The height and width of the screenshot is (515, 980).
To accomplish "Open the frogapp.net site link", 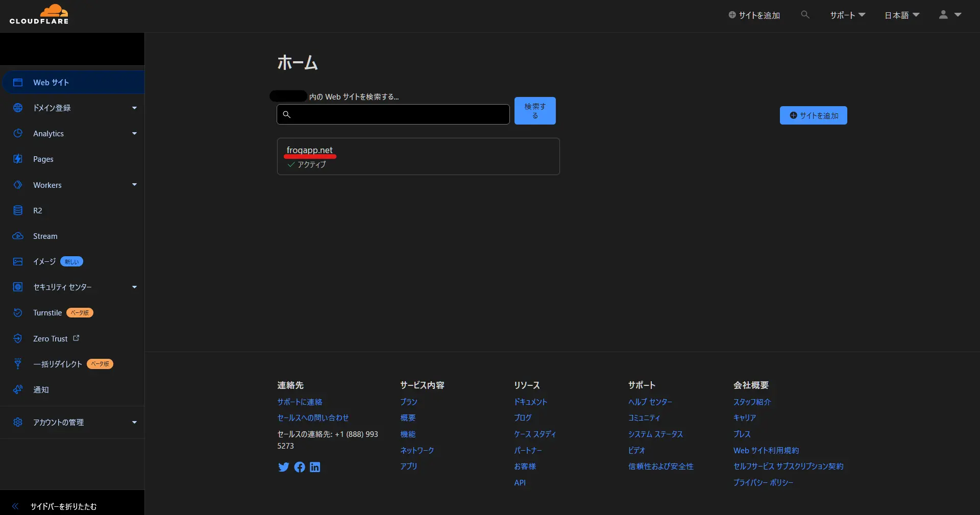I will pos(309,150).
